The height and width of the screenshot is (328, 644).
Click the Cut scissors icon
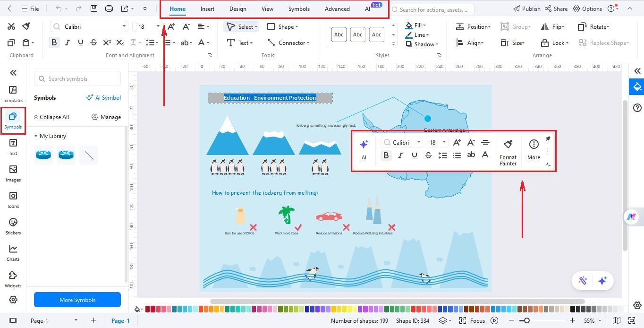click(x=11, y=26)
